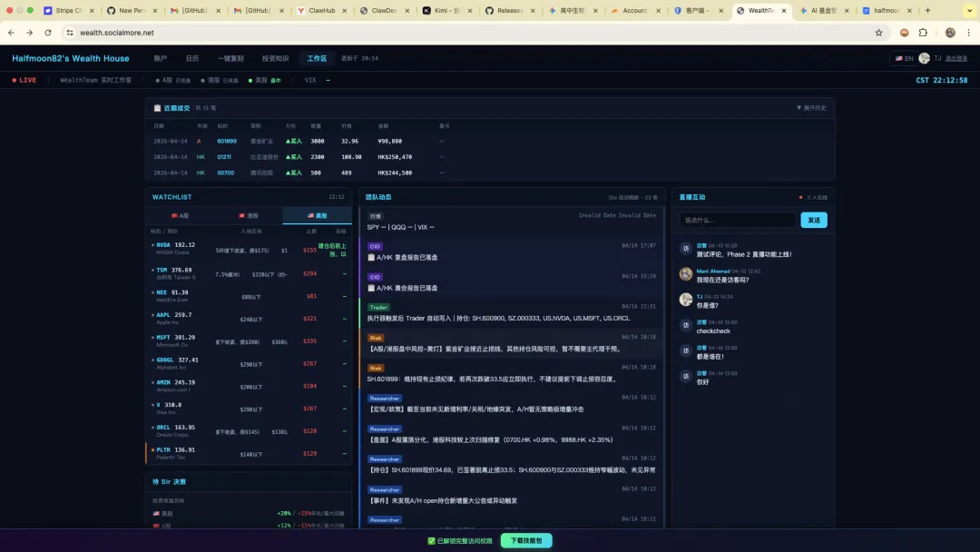Click the CIO tag dated 04/14 17:07
The width and height of the screenshot is (980, 552).
coord(375,246)
